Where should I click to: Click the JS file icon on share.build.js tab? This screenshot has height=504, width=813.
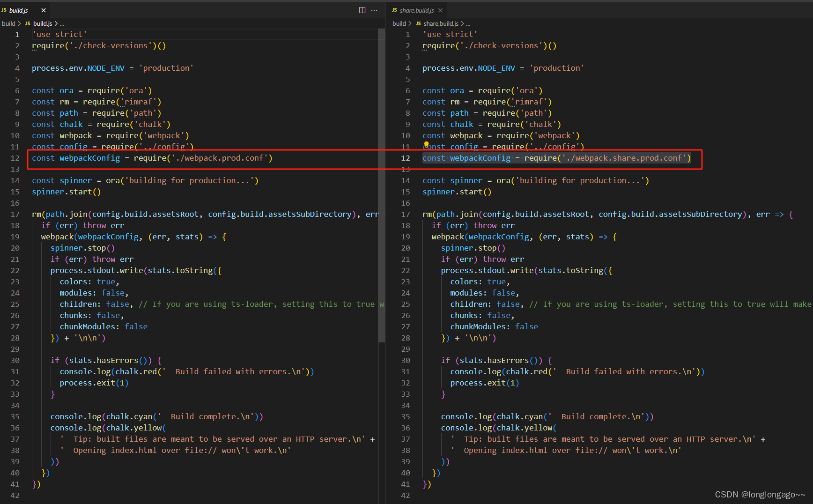[x=394, y=10]
